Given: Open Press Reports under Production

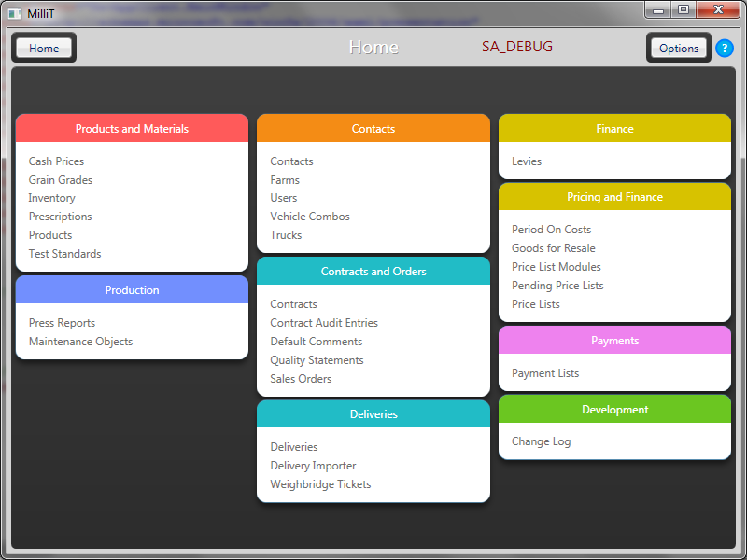Looking at the screenshot, I should (x=62, y=323).
